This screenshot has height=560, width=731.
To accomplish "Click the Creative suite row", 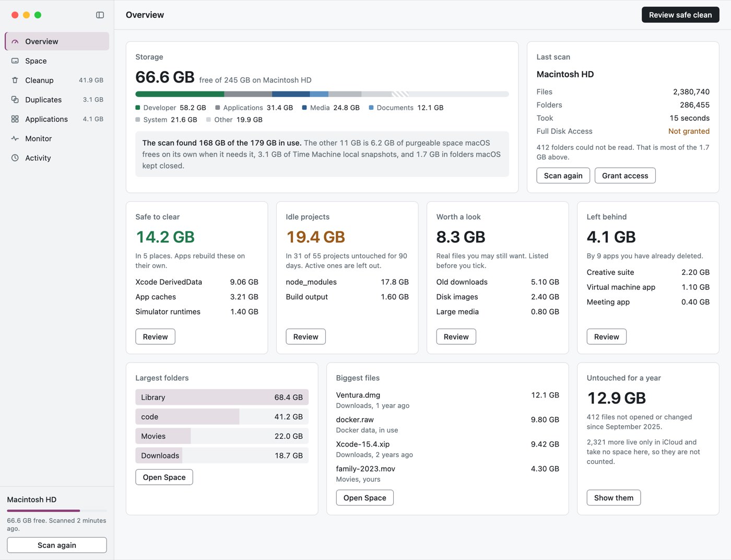I will (648, 272).
